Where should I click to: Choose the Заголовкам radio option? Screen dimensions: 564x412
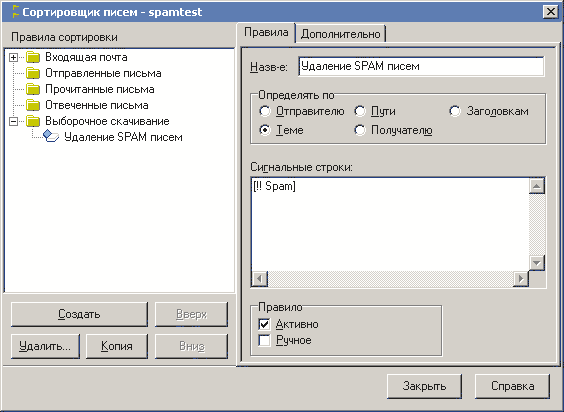[x=455, y=111]
